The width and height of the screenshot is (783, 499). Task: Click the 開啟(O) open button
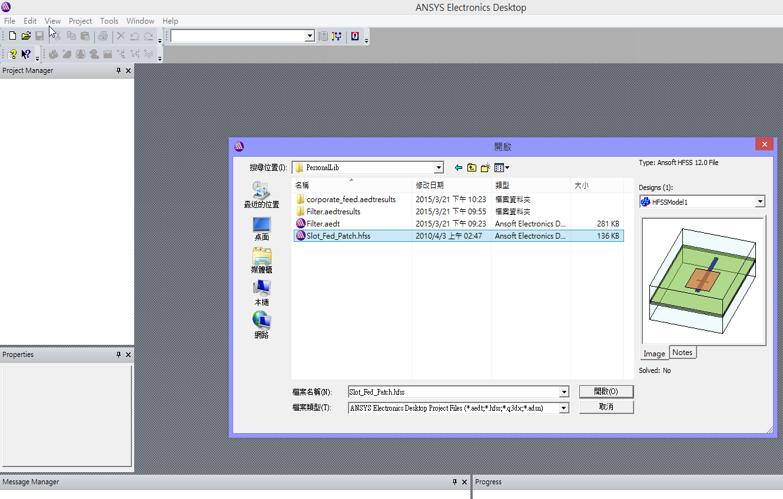[606, 392]
